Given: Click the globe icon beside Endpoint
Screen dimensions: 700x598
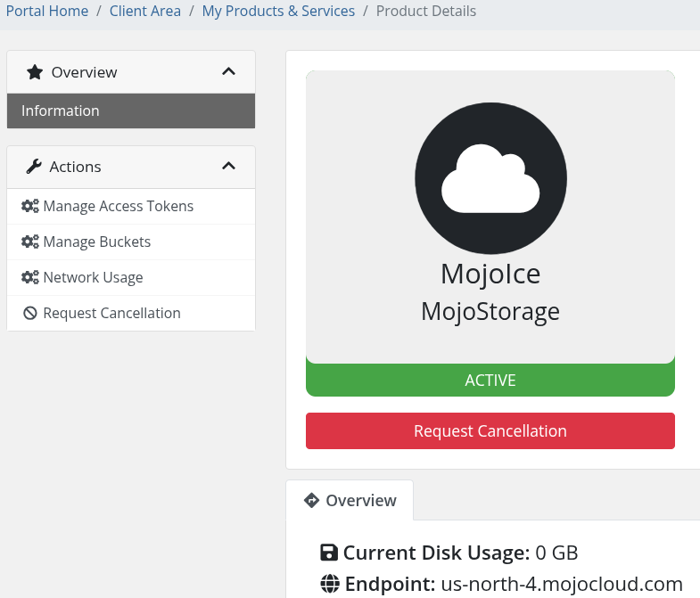Looking at the screenshot, I should pos(330,584).
